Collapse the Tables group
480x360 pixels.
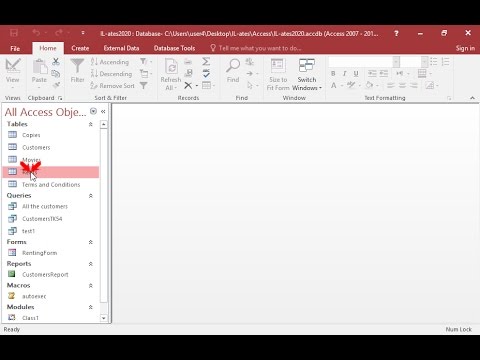point(90,124)
